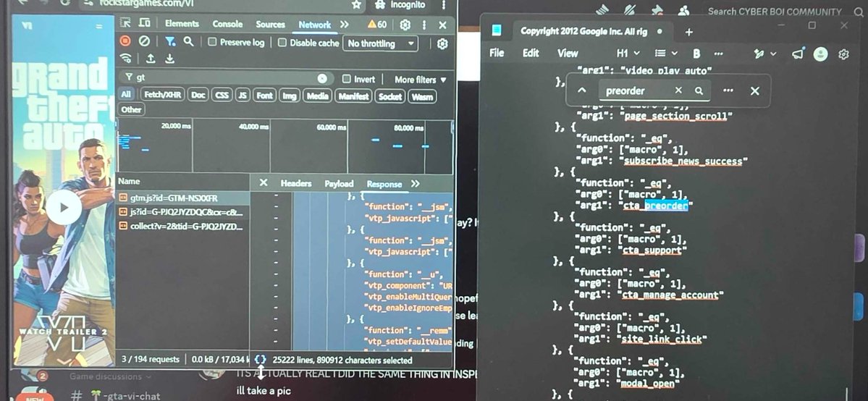868x401 pixels.
Task: Open the Copilot rewrite dropdown in Notepad
Action: (x=765, y=54)
